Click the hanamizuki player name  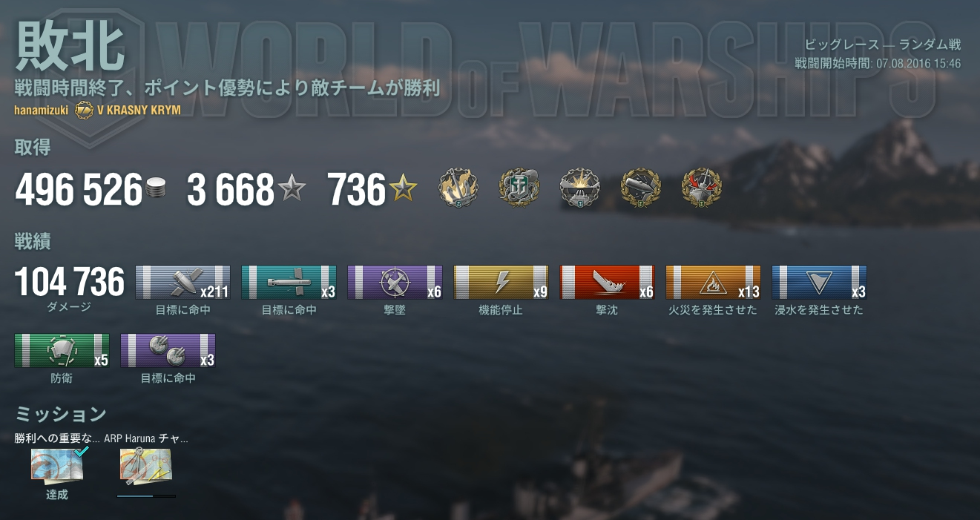click(42, 110)
